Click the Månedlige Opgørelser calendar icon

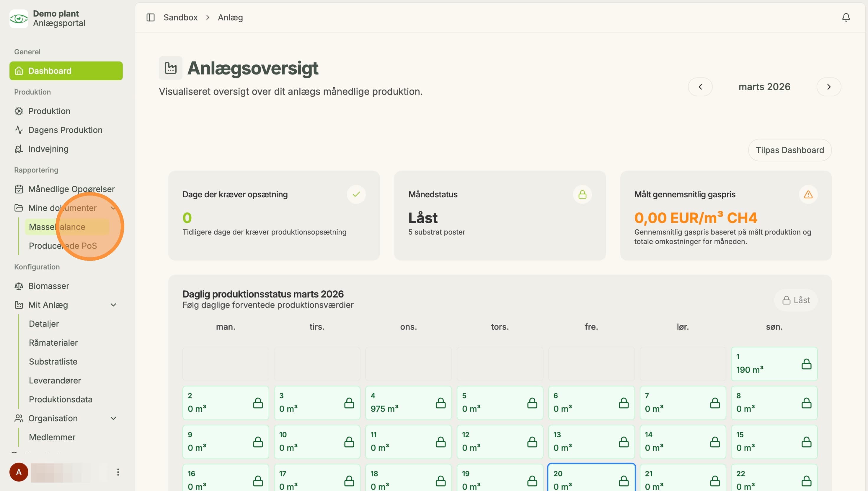(x=19, y=189)
